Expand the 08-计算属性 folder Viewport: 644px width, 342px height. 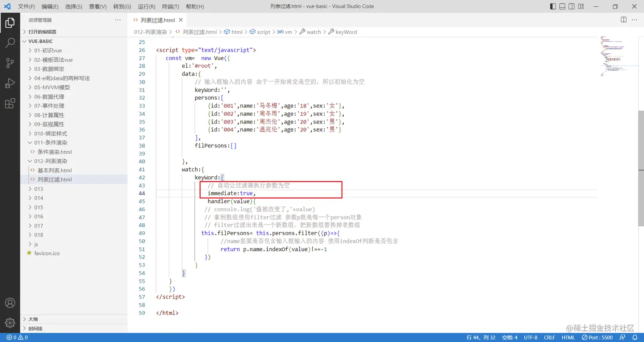74,115
